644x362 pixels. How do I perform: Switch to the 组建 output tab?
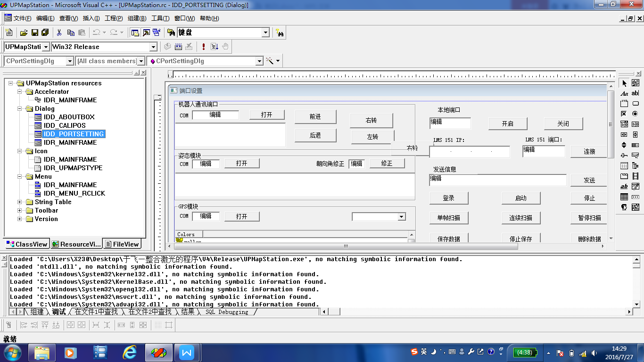37,312
